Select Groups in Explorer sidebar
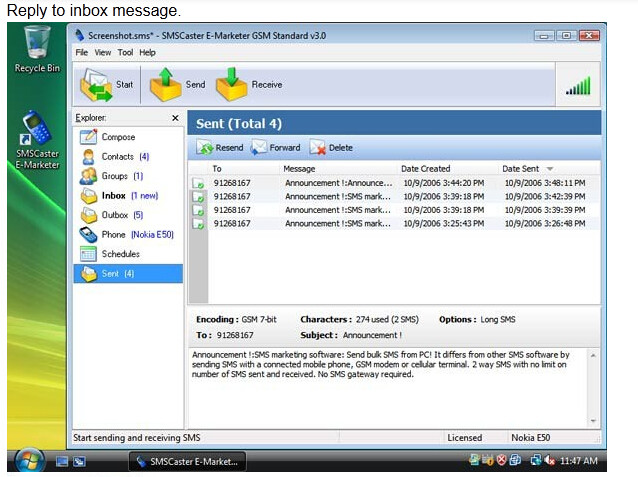The image size is (638, 477). coord(115,176)
